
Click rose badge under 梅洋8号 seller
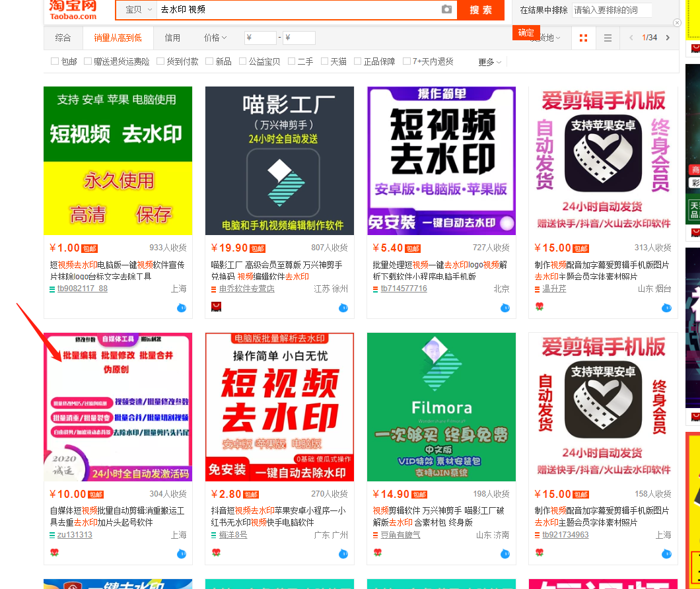(216, 553)
